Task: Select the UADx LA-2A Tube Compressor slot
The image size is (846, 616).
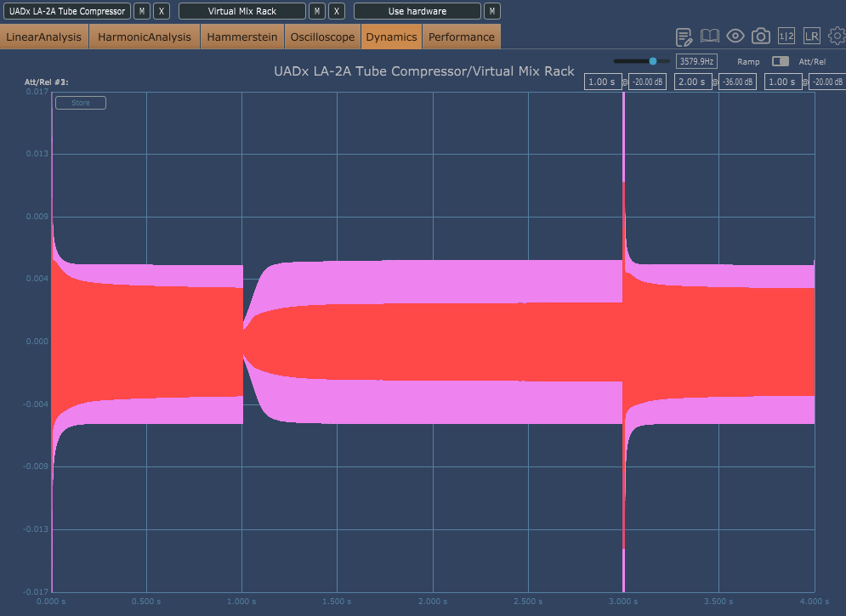Action: [67, 11]
